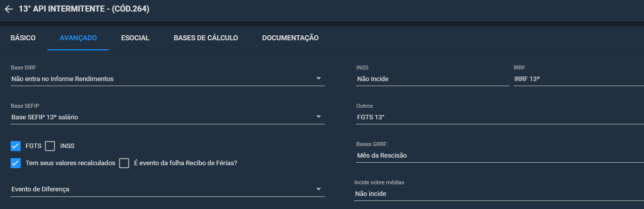Open the DOCUMENTAÇÃO tab

(x=290, y=38)
